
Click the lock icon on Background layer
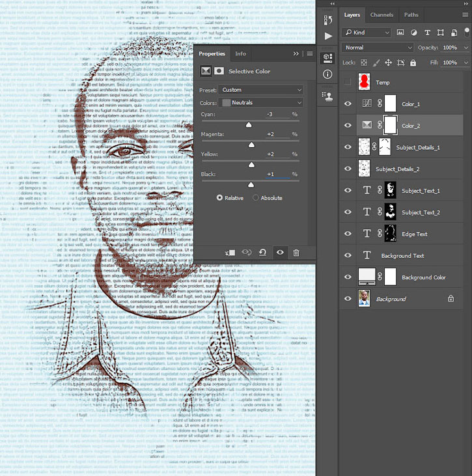(x=451, y=299)
